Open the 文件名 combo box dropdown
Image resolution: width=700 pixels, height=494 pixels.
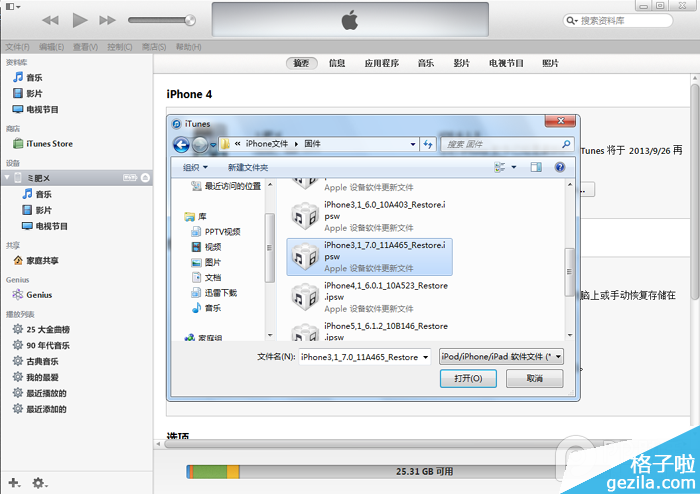tap(425, 357)
